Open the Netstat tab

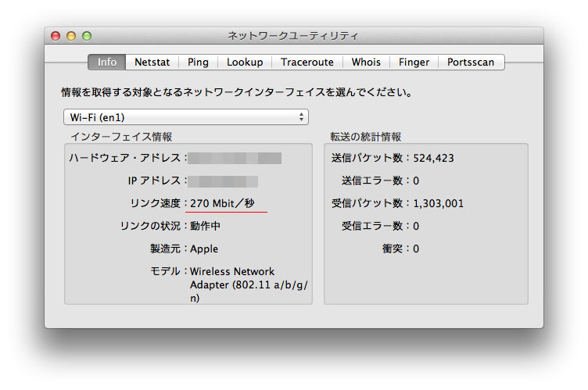(152, 63)
